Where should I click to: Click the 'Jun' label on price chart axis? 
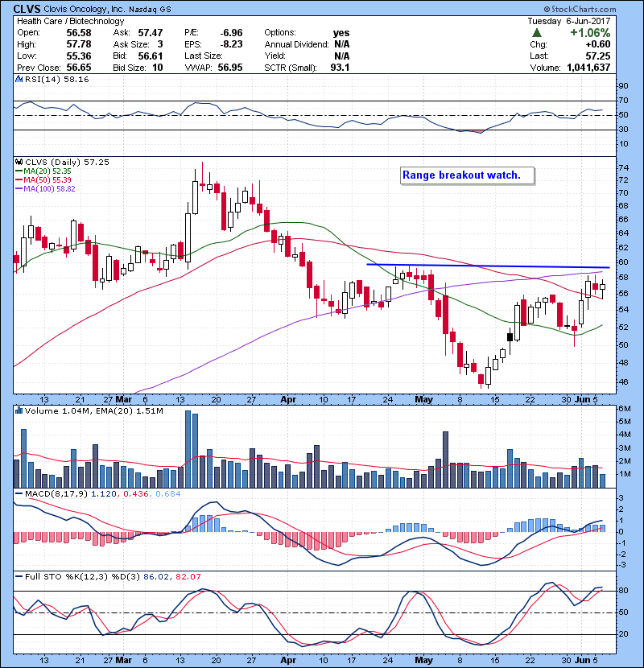(x=583, y=400)
